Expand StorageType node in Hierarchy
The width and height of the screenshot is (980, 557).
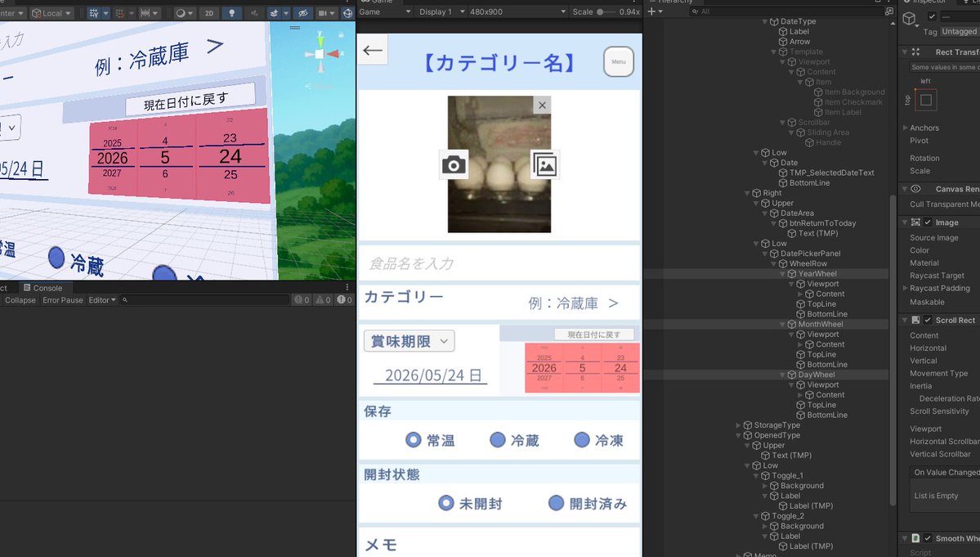[739, 425]
